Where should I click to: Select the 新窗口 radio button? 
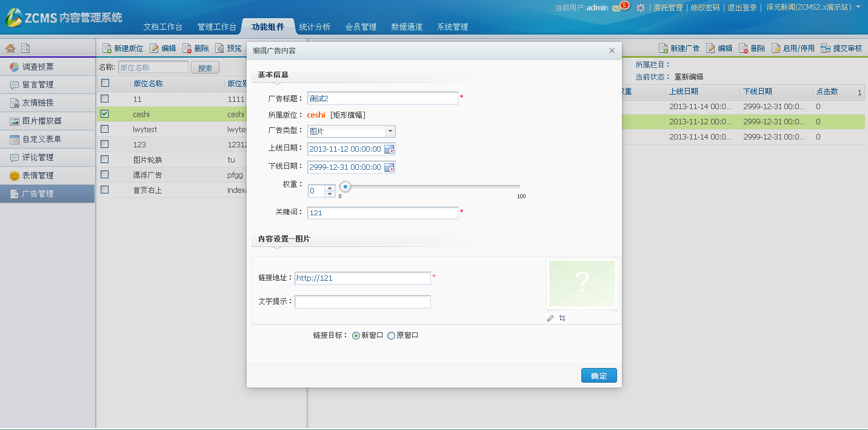pyautogui.click(x=356, y=335)
